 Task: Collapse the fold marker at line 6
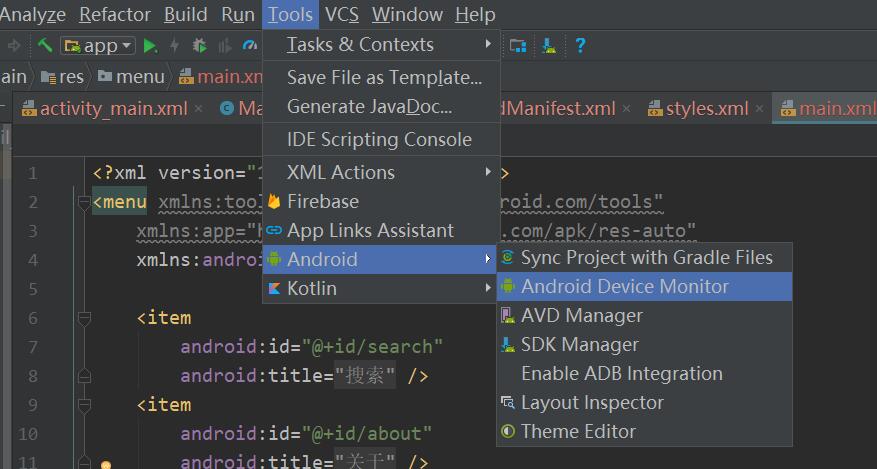[84, 318]
